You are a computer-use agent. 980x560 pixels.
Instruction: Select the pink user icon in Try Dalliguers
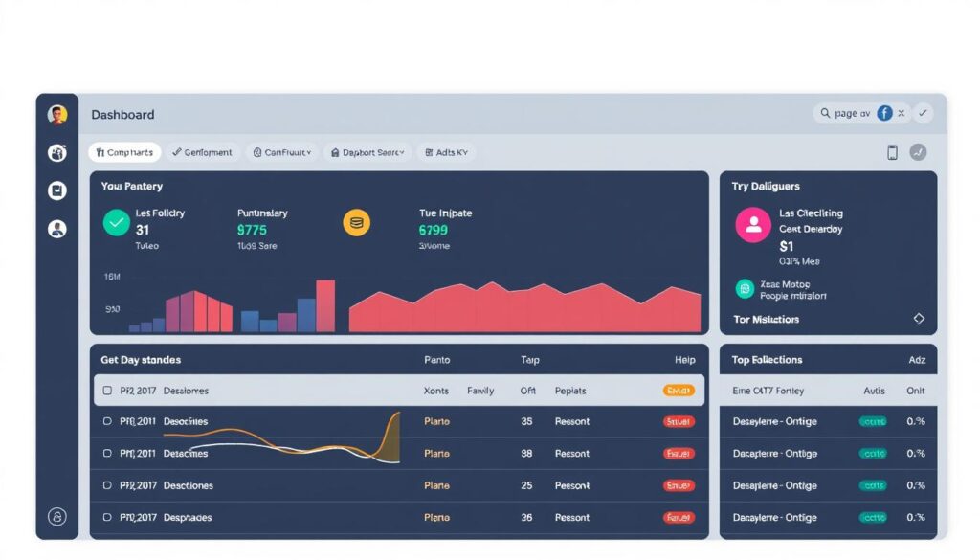pos(753,225)
